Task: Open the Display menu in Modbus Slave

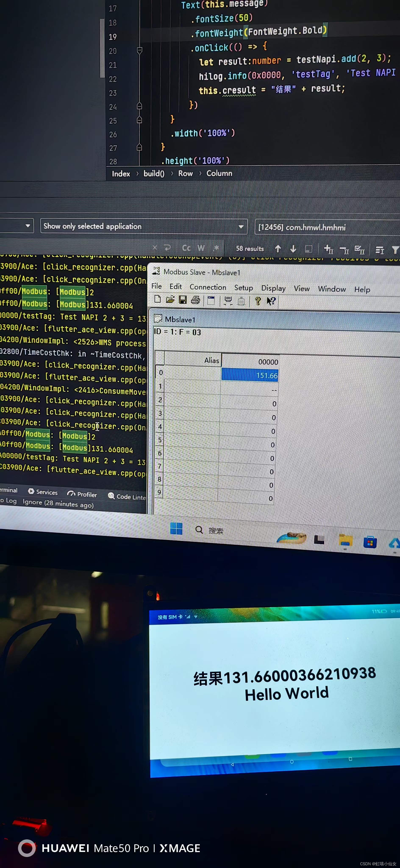Action: [x=273, y=288]
